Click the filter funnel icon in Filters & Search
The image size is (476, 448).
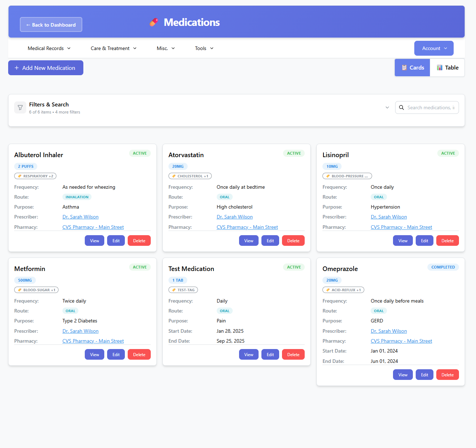[x=20, y=107]
